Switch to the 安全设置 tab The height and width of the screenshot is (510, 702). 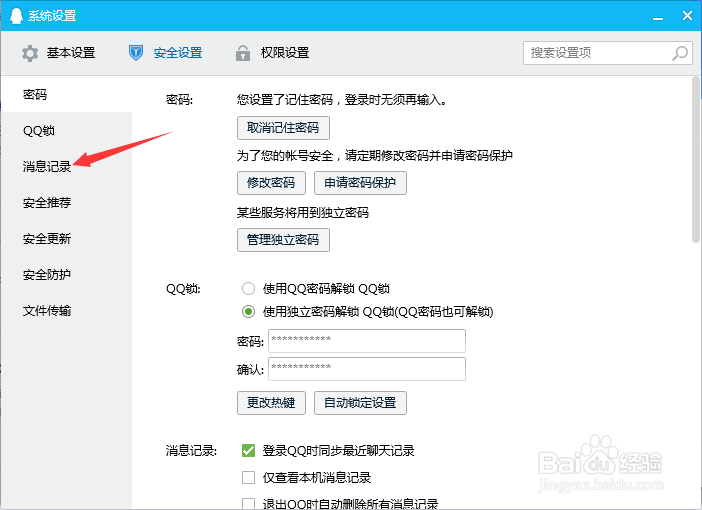pos(165,53)
